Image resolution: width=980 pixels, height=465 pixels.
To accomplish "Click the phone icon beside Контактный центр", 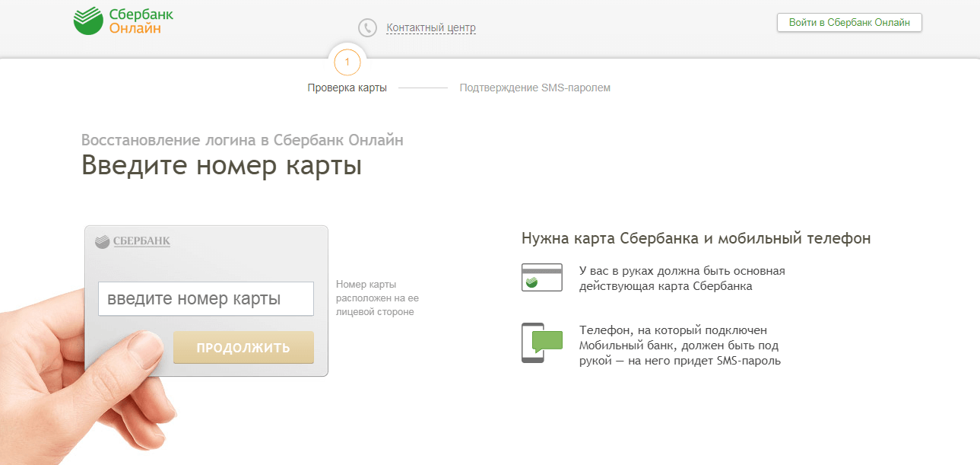I will [368, 28].
